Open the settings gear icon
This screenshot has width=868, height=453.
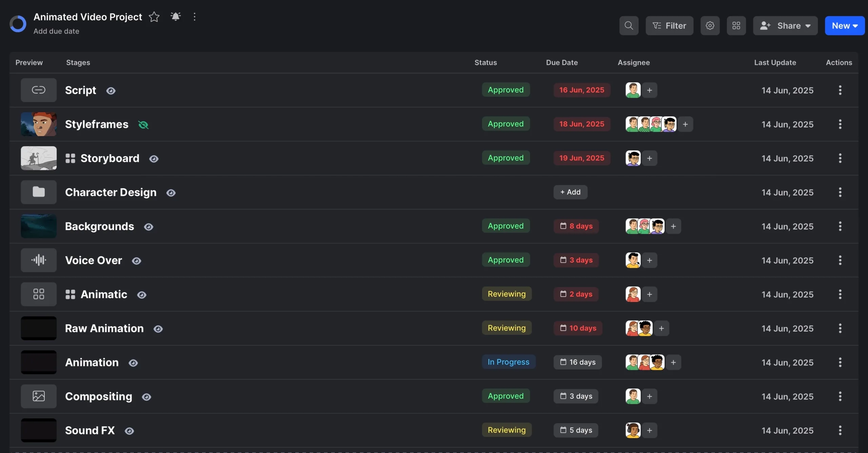[710, 25]
